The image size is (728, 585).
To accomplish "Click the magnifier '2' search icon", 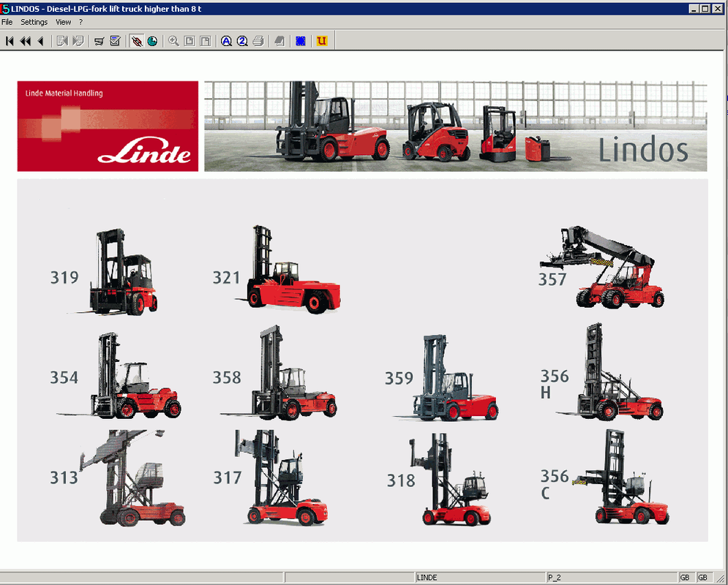I will (242, 41).
